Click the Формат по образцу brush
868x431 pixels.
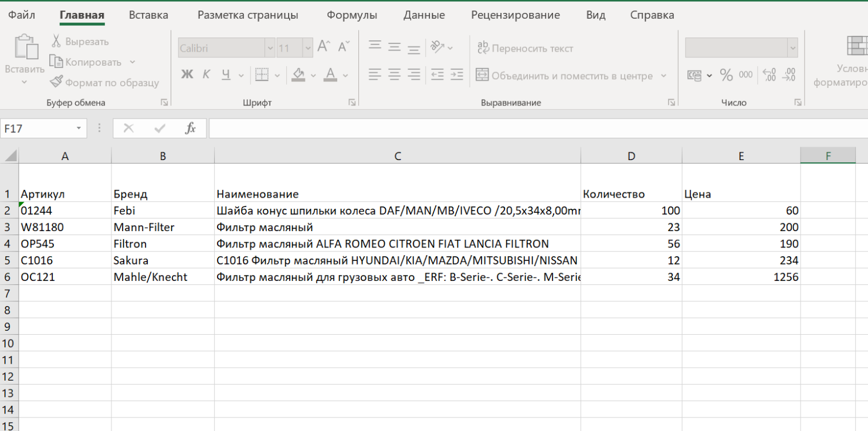click(x=104, y=83)
